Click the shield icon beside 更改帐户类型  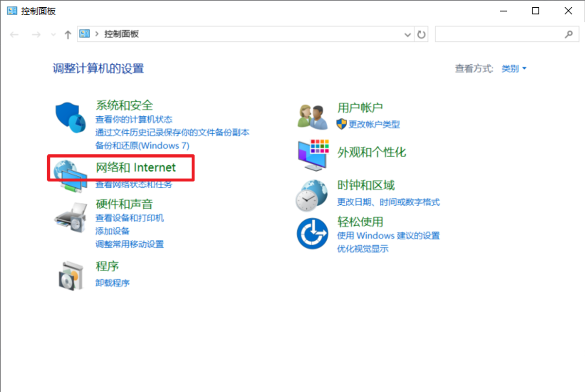341,124
